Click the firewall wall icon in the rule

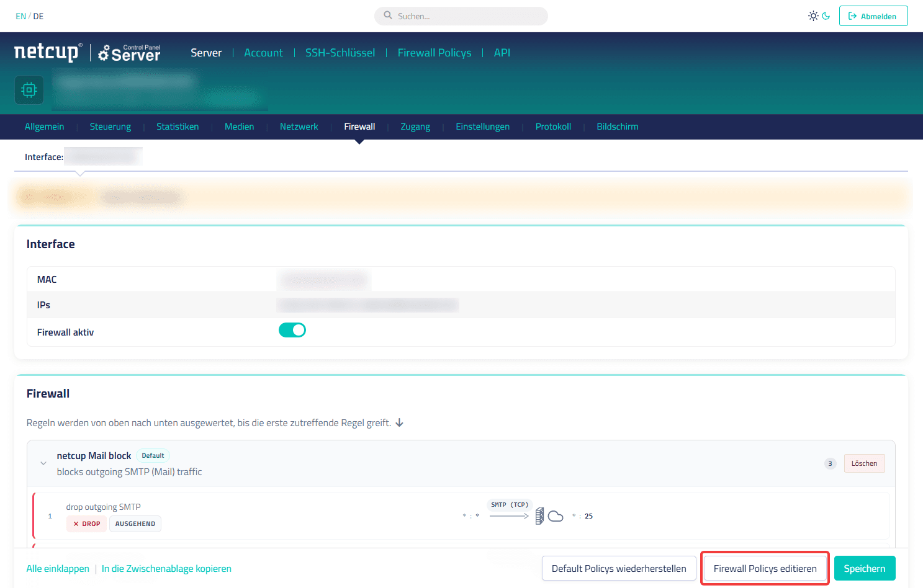pyautogui.click(x=540, y=516)
